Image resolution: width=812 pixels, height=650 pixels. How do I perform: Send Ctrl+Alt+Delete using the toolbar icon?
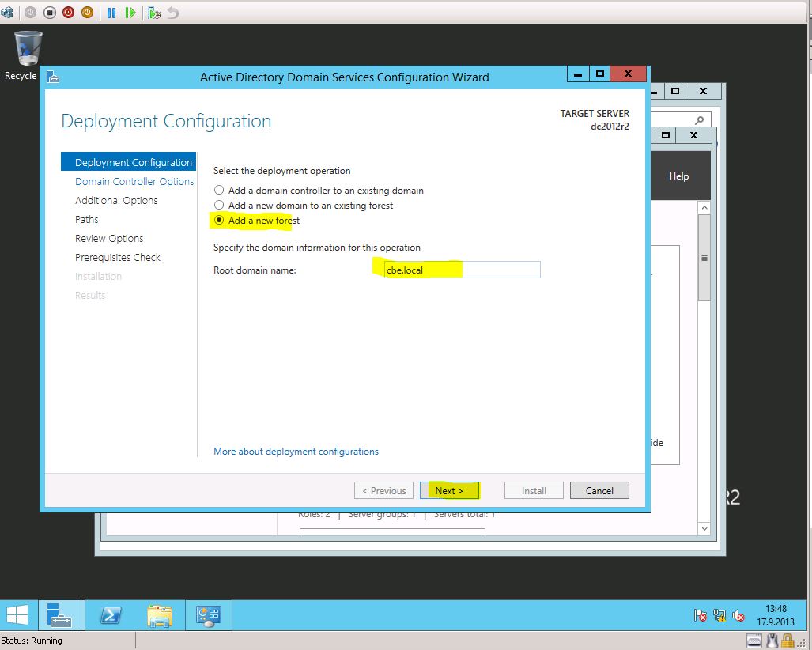[7, 13]
